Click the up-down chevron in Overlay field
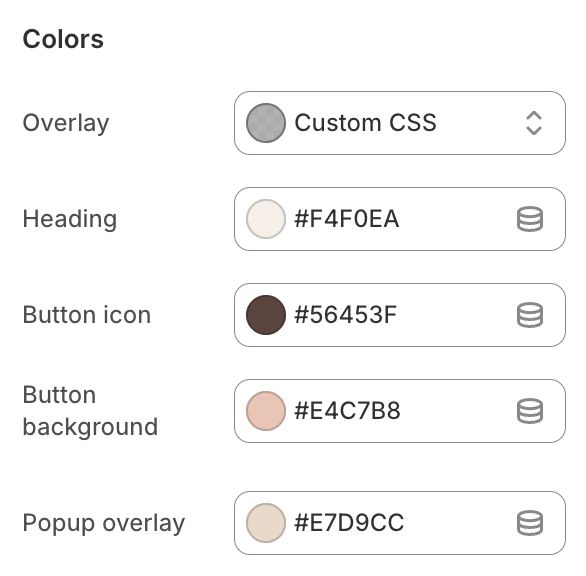The height and width of the screenshot is (576, 586). pyautogui.click(x=534, y=123)
